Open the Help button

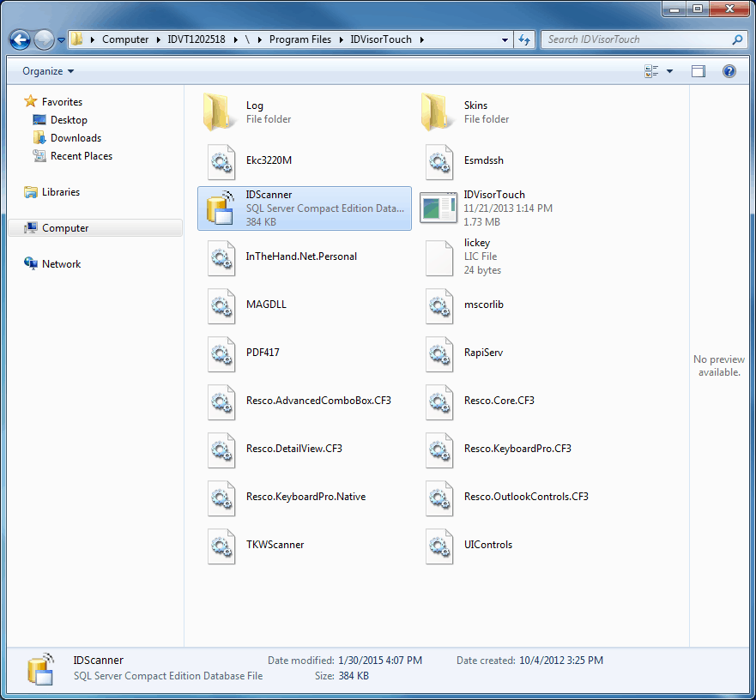point(729,70)
